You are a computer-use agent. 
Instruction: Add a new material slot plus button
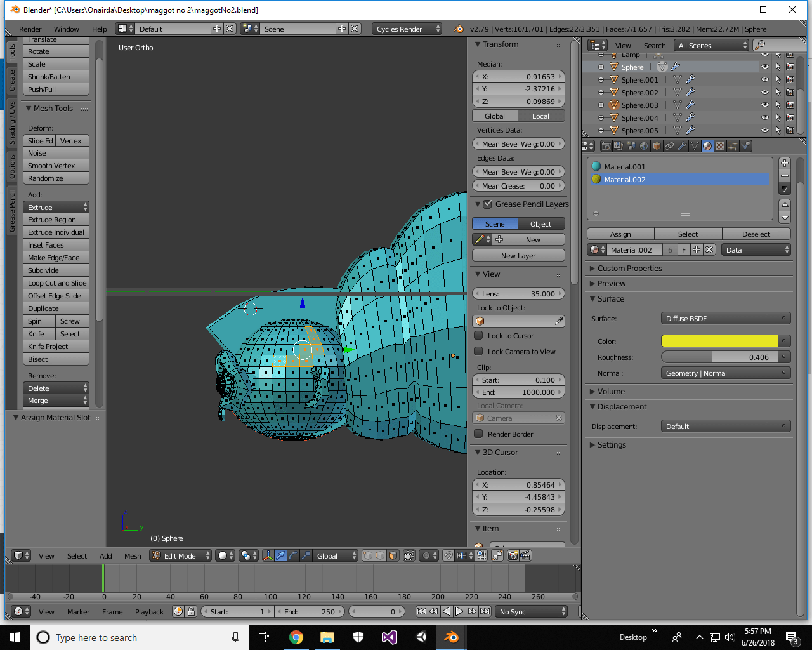click(x=785, y=163)
